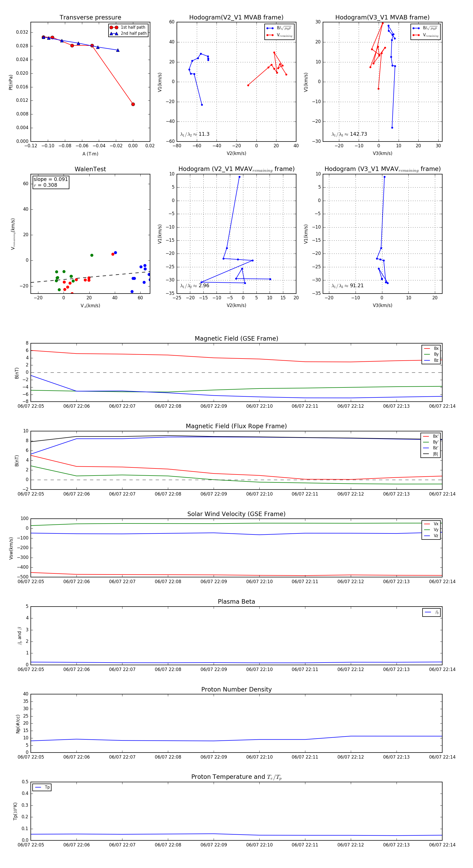The image size is (473, 868).
Task: Click the "Transverse pressure" plot title
Action: coord(90,18)
